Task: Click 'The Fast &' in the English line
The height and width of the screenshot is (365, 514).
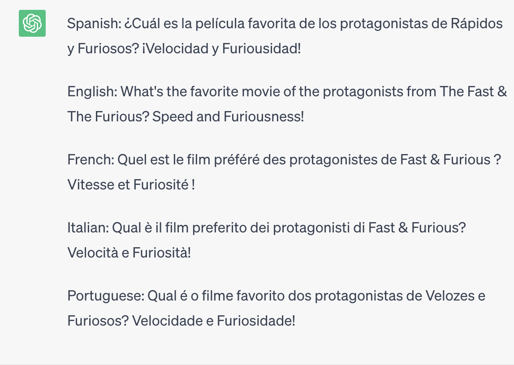Action: click(473, 92)
